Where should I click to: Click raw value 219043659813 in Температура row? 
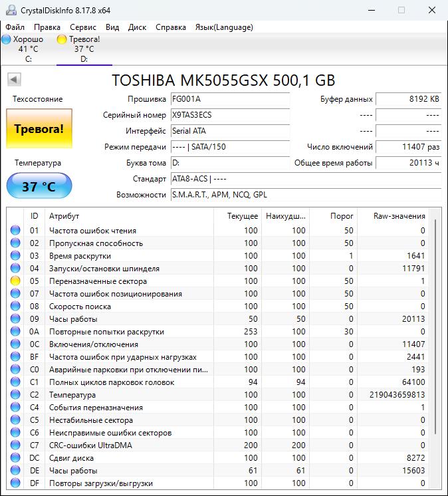point(397,395)
